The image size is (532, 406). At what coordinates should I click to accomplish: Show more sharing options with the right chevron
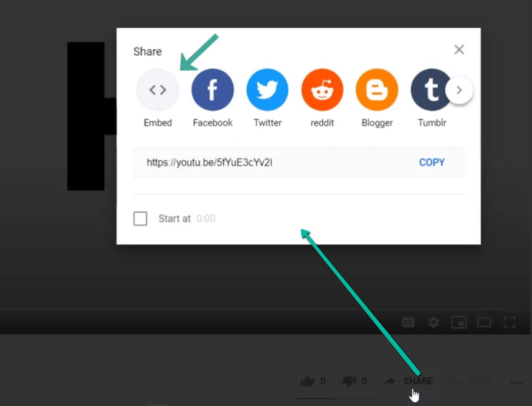point(459,90)
